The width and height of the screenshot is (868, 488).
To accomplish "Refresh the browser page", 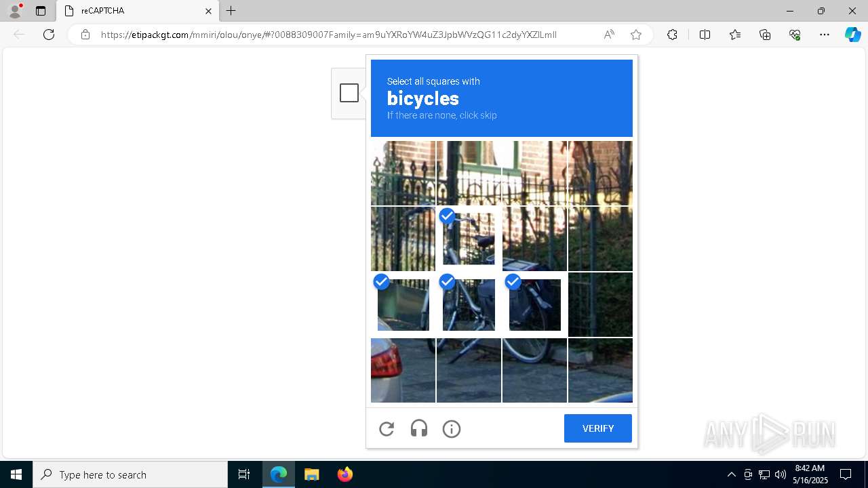I will [49, 35].
